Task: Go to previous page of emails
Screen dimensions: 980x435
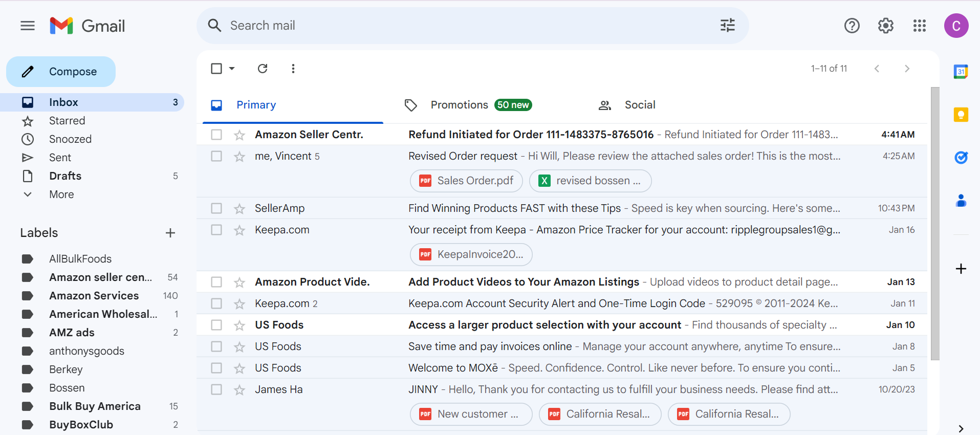Action: 877,69
